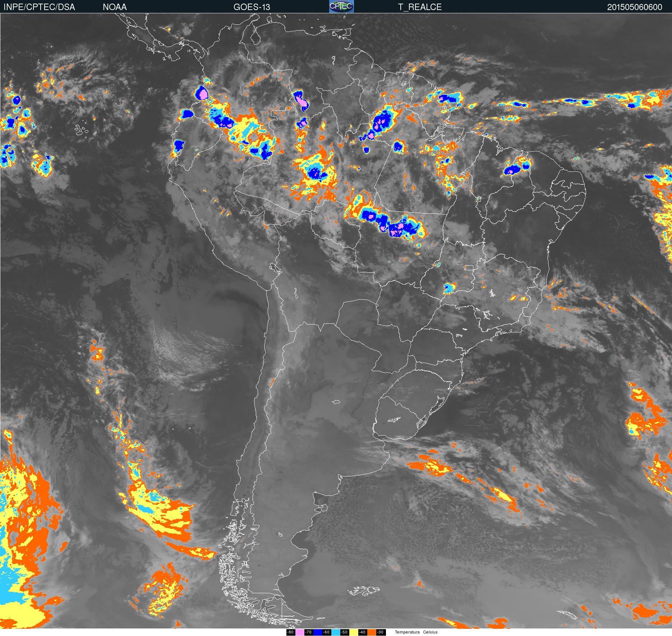The width and height of the screenshot is (672, 636).
Task: Click the INPE/CPTEC/DSA header text
Action: [39, 7]
